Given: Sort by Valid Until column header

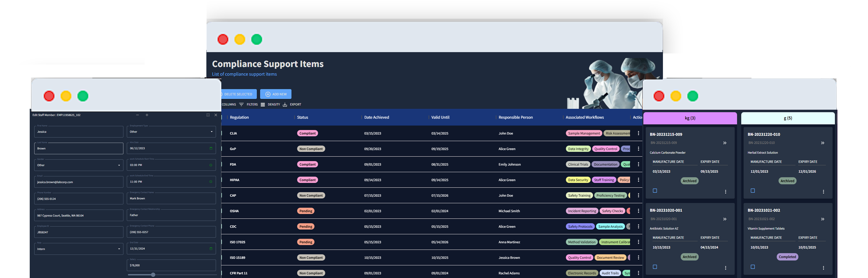Looking at the screenshot, I should (440, 117).
